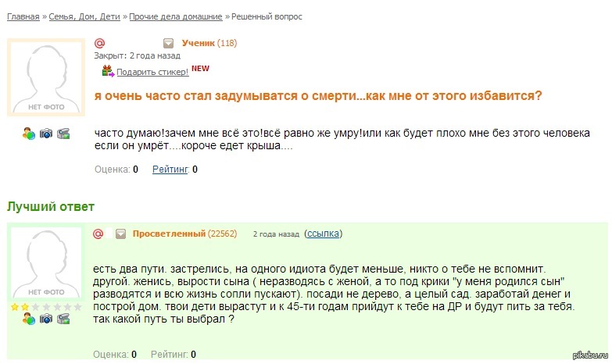Open the answerer's friends icon under avatar
Image resolution: width=612 pixels, height=364 pixels.
[x=29, y=319]
